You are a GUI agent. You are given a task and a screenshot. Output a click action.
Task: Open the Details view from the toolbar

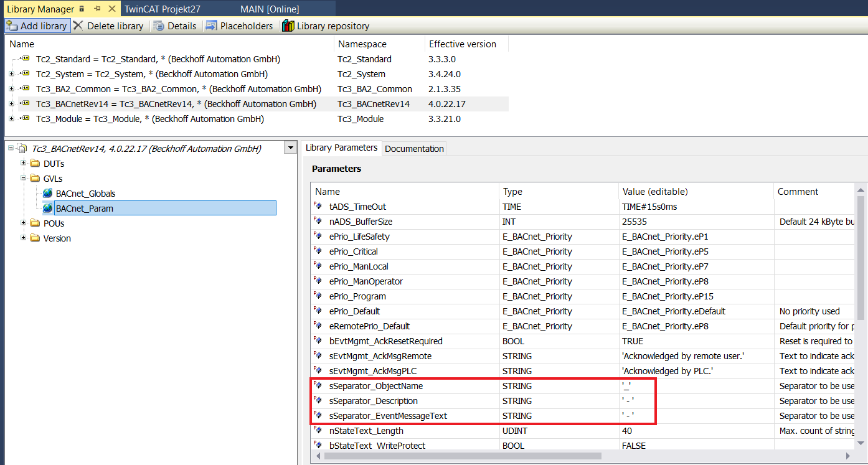click(174, 26)
